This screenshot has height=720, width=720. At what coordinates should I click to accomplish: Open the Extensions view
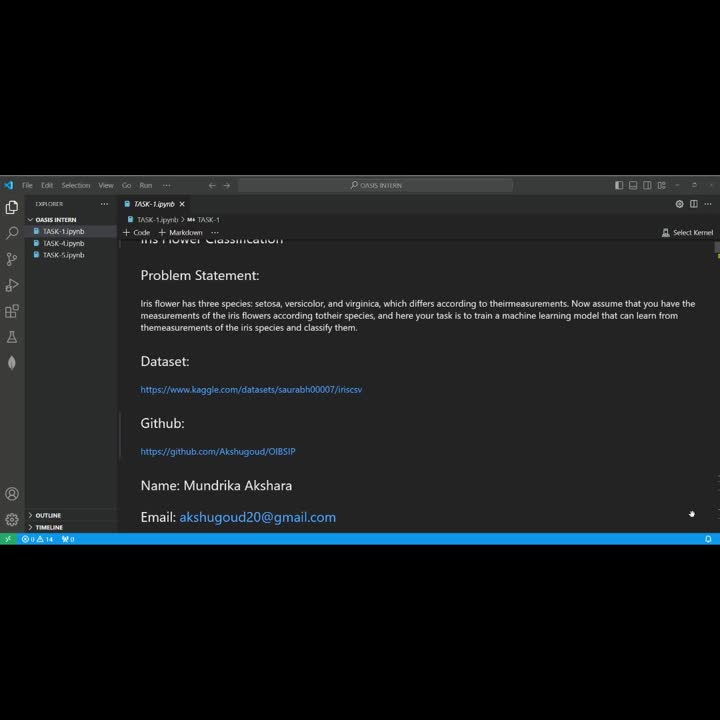point(12,311)
